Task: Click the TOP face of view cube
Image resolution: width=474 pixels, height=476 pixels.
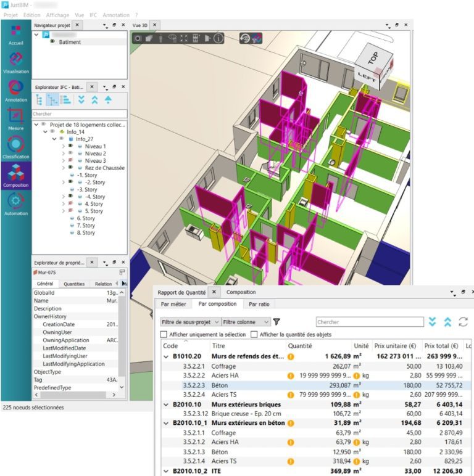Action: (372, 54)
